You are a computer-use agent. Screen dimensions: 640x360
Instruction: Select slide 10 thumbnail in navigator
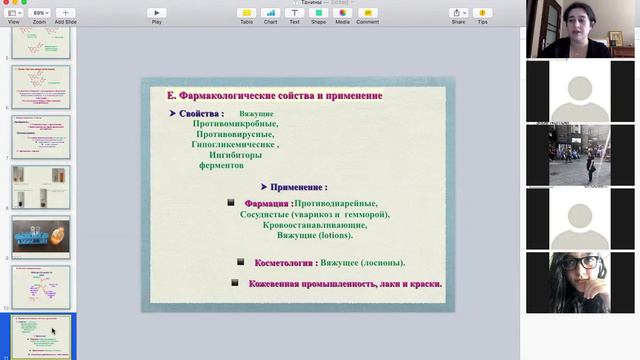pos(41,287)
